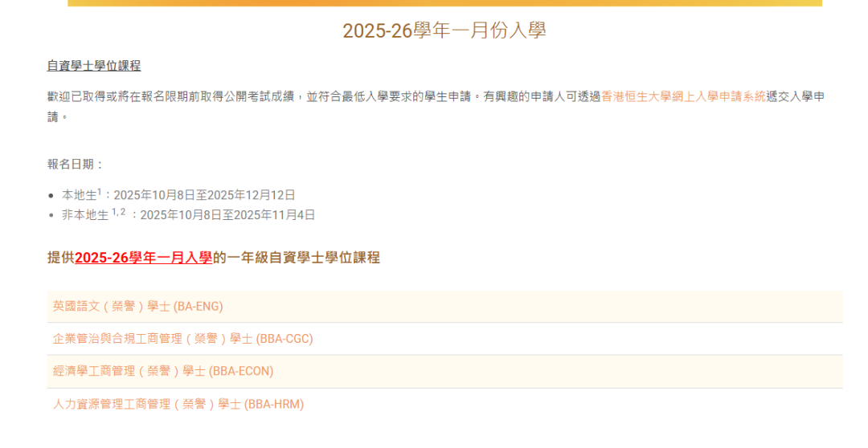Open 英國語文（榮譽）學士 (BA-ENG) programme

tap(137, 306)
